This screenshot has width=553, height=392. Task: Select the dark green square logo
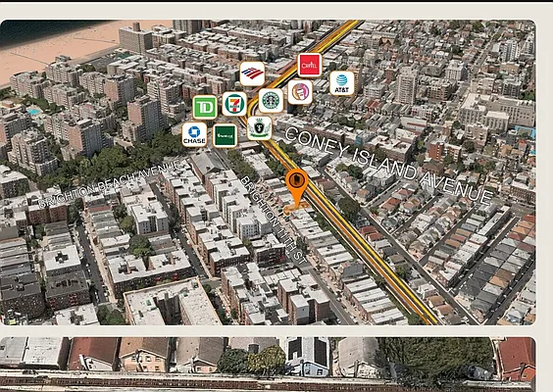[x=225, y=135]
